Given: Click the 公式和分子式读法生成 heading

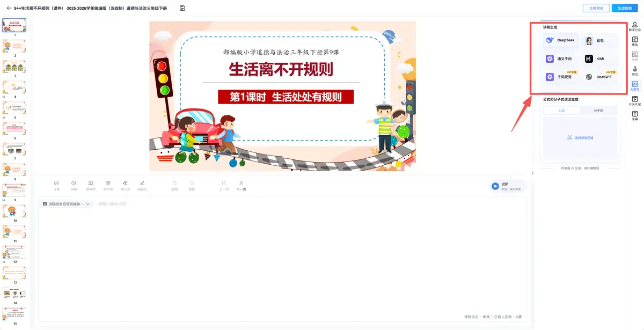Looking at the screenshot, I should click(560, 99).
